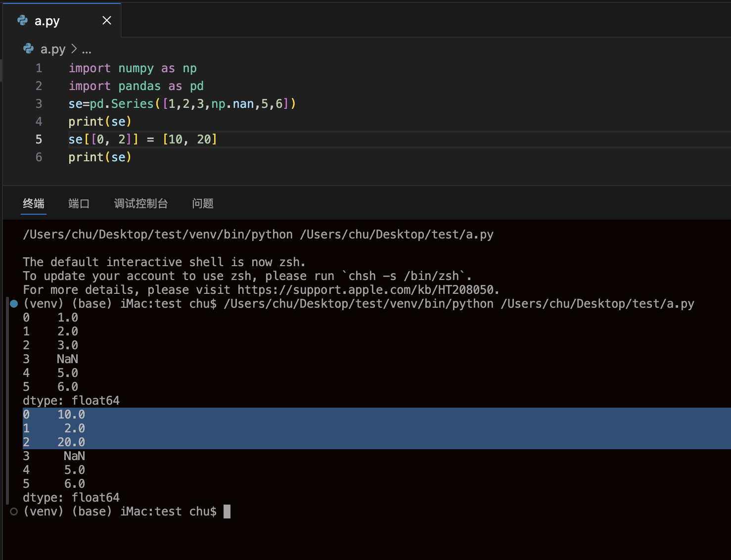The height and width of the screenshot is (560, 731).
Task: Open the a.py breadcrumb file dropdown
Action: point(53,49)
